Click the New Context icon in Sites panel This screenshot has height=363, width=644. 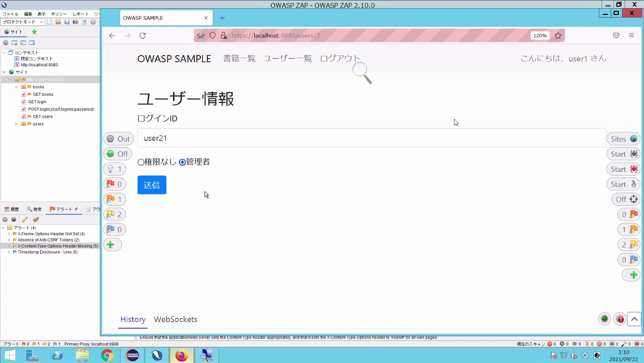tap(15, 43)
